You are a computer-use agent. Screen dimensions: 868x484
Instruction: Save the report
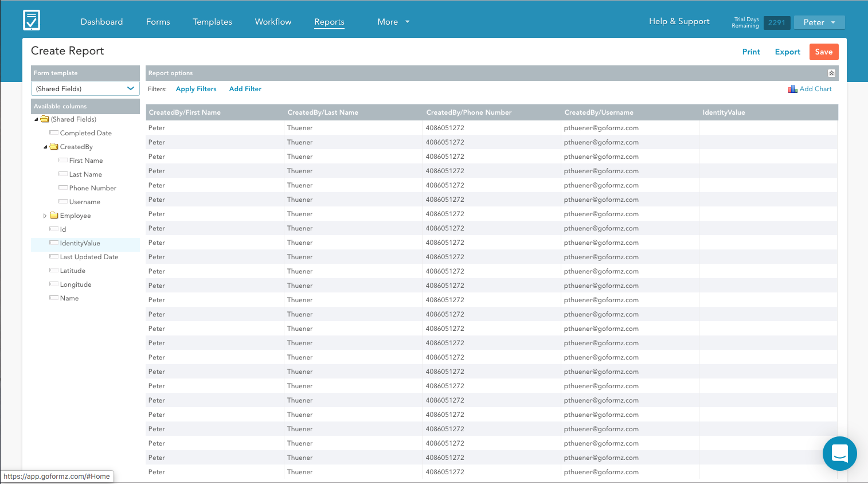coord(823,52)
